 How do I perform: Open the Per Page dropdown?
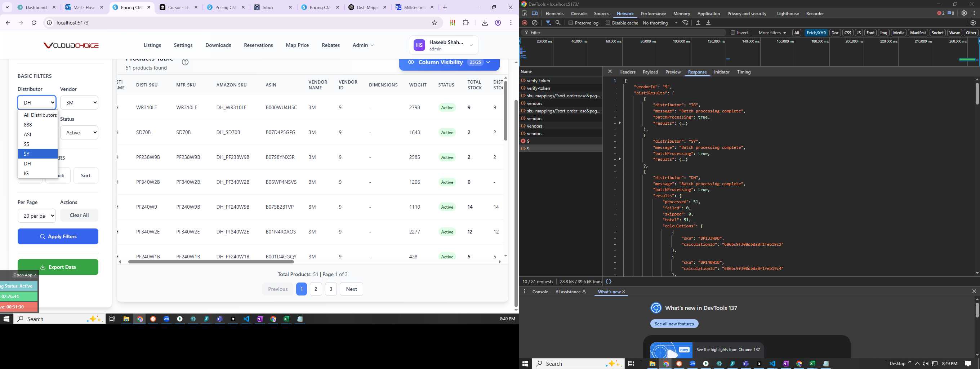[36, 216]
